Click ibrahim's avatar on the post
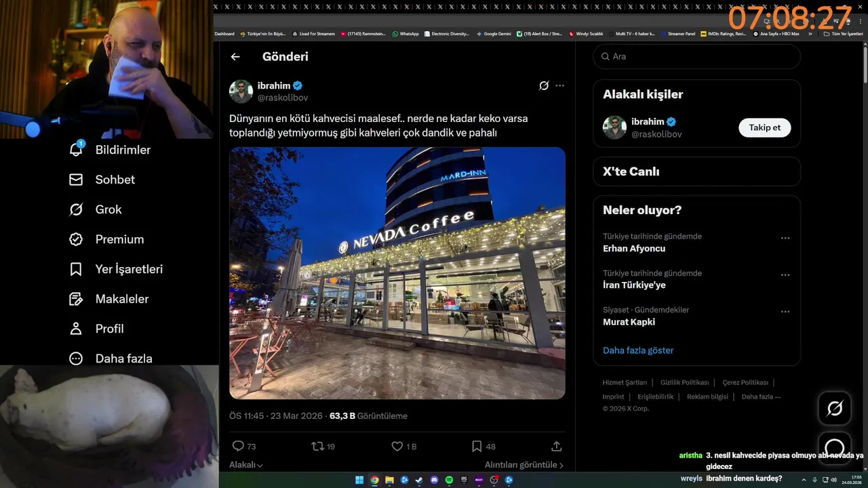Viewport: 868px width, 488px height. pyautogui.click(x=241, y=91)
